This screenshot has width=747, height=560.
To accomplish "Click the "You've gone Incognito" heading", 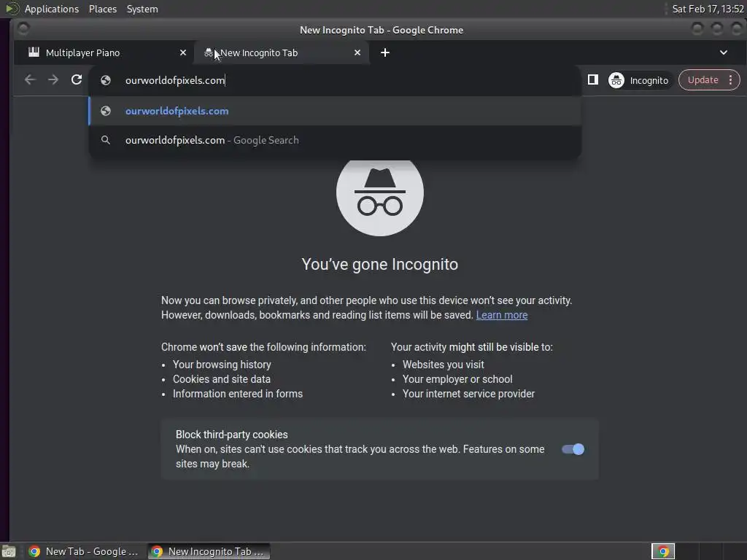I will pyautogui.click(x=379, y=264).
